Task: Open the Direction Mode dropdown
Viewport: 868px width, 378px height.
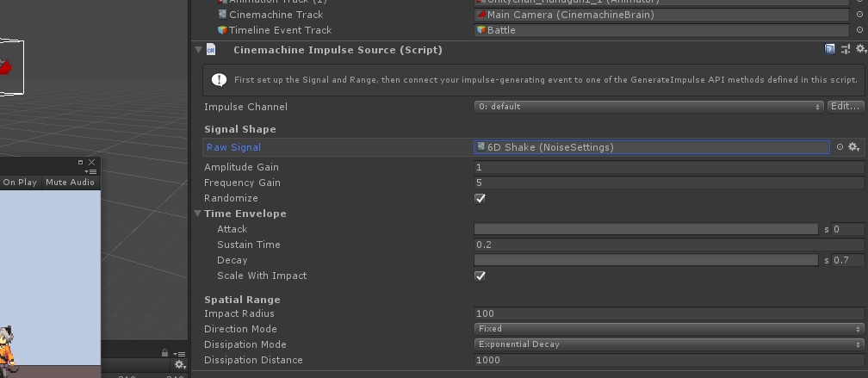Action: click(x=669, y=329)
